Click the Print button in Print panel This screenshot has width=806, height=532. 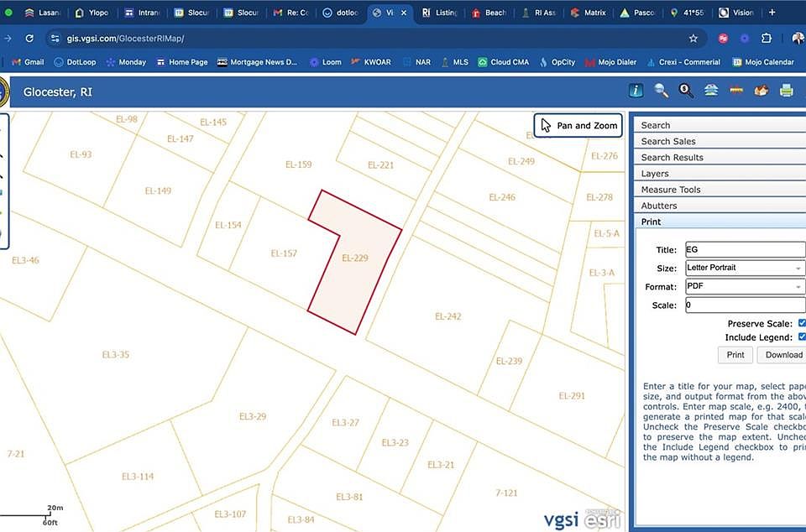tap(735, 355)
